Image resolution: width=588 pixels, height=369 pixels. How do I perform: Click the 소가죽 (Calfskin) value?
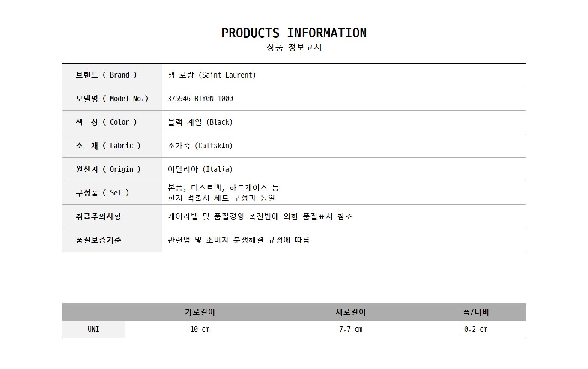tap(200, 146)
